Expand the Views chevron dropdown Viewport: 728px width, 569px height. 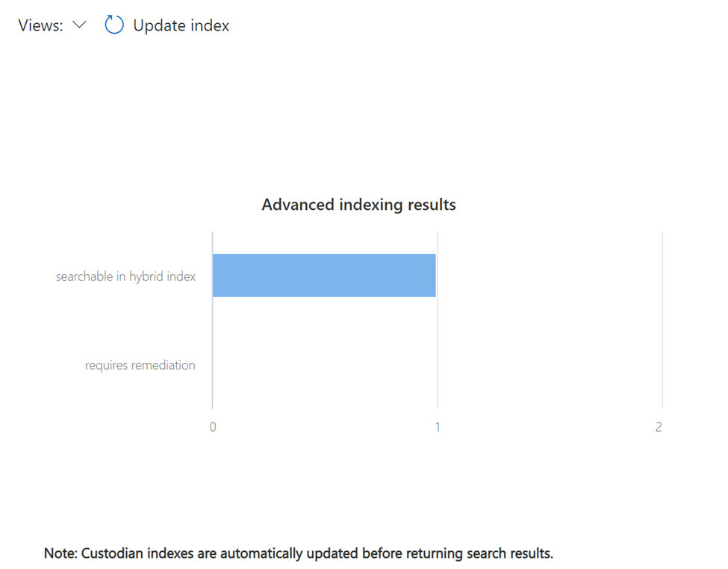[80, 25]
